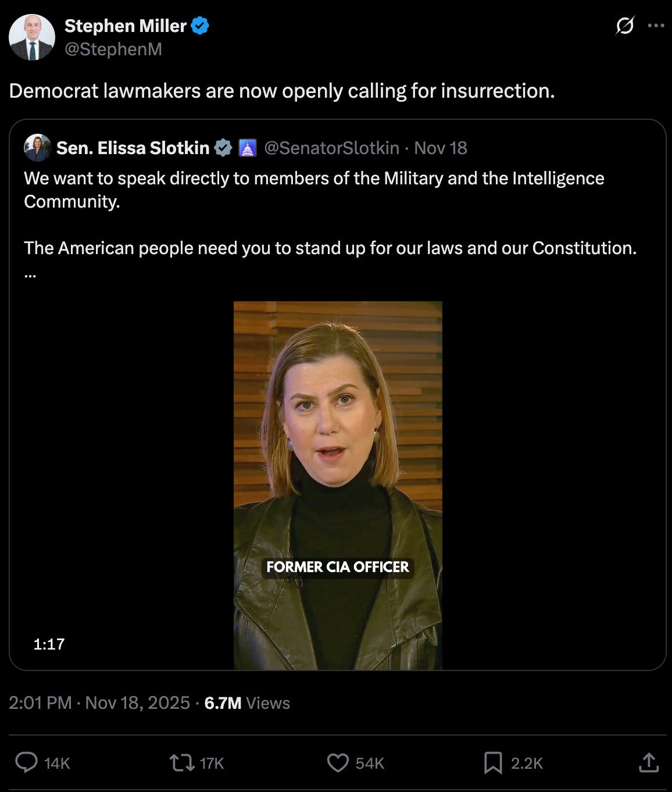Click the repost icon below the tweet
Screen dimensions: 672x792
click(x=182, y=763)
